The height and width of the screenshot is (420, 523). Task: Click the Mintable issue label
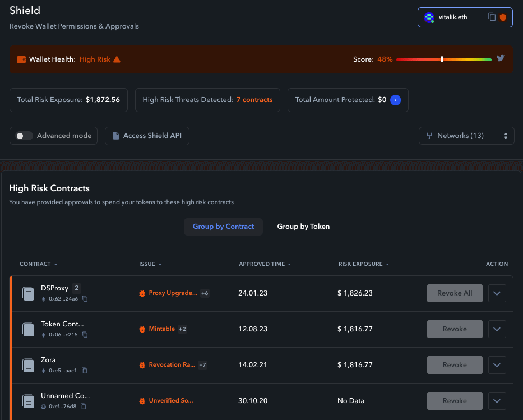[x=162, y=329]
